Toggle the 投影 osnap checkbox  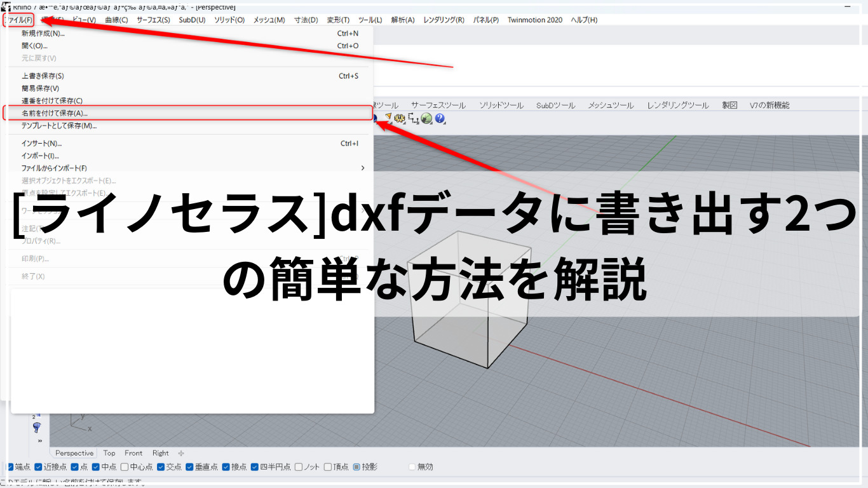356,467
